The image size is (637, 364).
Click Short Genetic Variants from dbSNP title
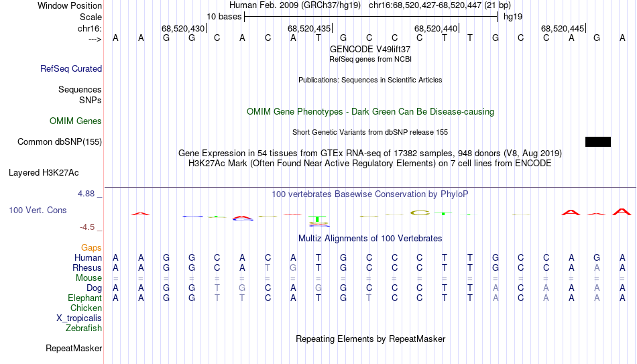tap(370, 133)
